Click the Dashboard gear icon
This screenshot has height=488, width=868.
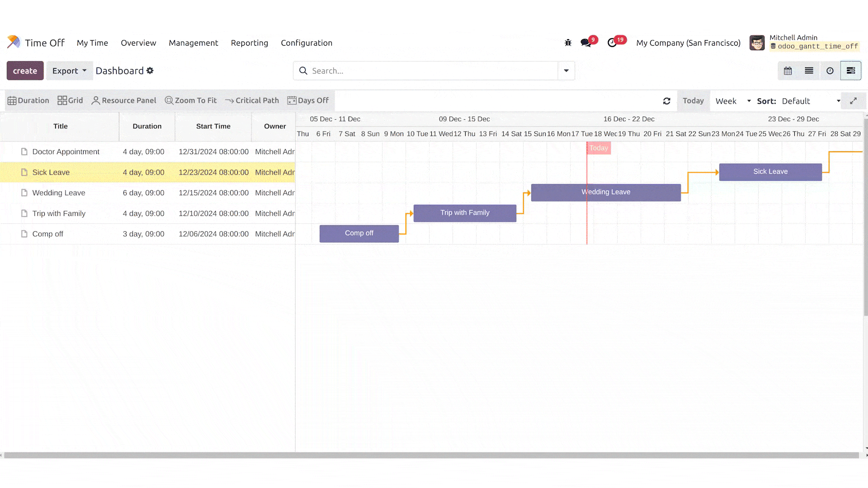click(x=150, y=71)
